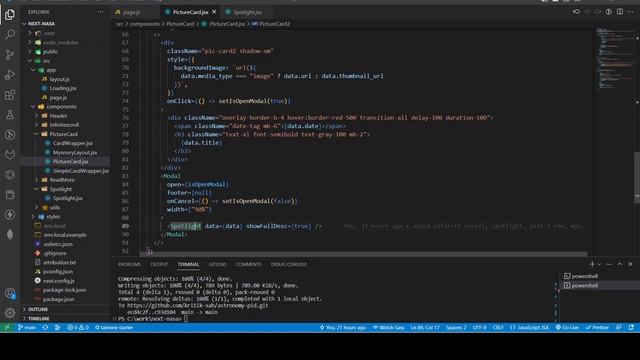
Task: Close the PictureCard.jsx tab
Action: coord(214,12)
